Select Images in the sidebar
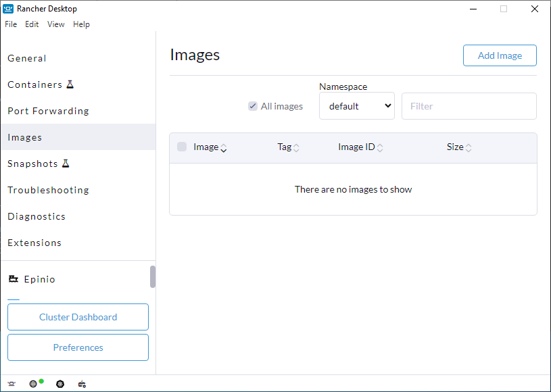The height and width of the screenshot is (392, 551). pyautogui.click(x=78, y=137)
